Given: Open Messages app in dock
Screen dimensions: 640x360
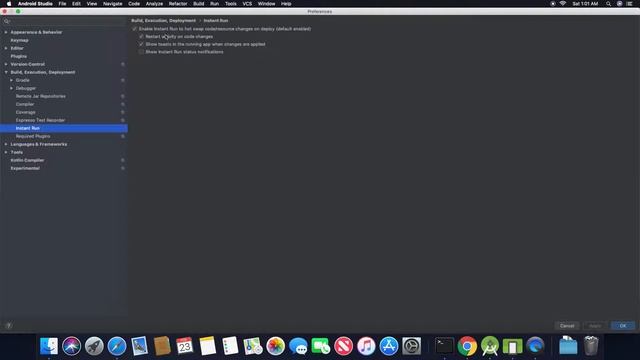Looking at the screenshot, I should pyautogui.click(x=298, y=346).
